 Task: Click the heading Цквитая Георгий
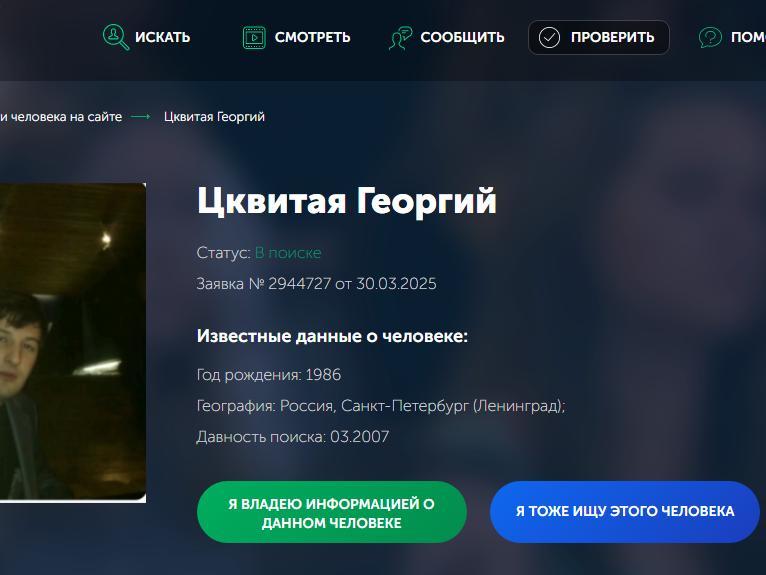coord(346,201)
